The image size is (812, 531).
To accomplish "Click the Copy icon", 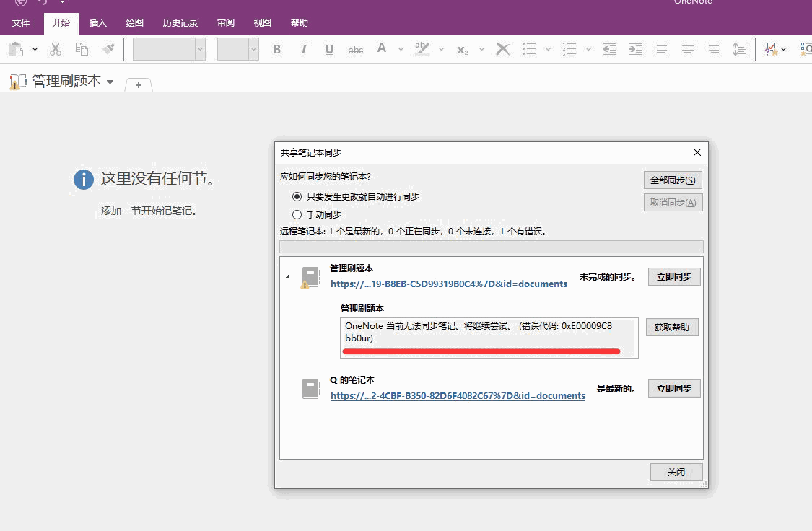I will tap(82, 49).
